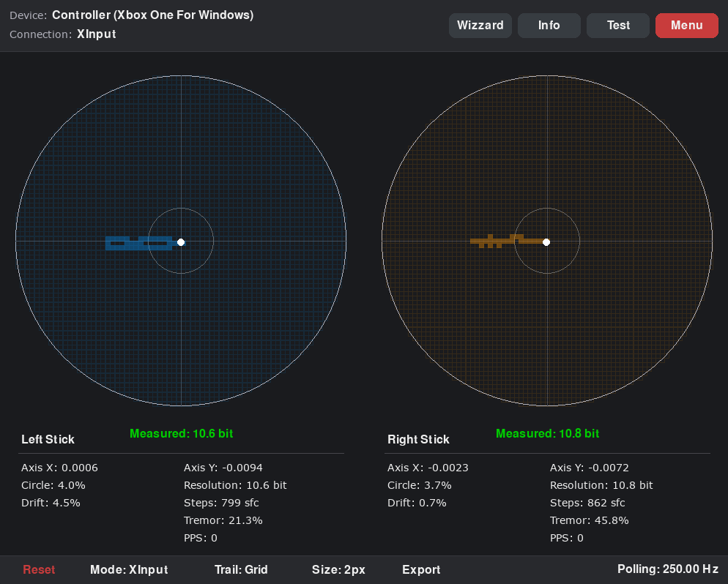Select the right stick 'Measured: 10.8 bit' text

click(x=547, y=434)
